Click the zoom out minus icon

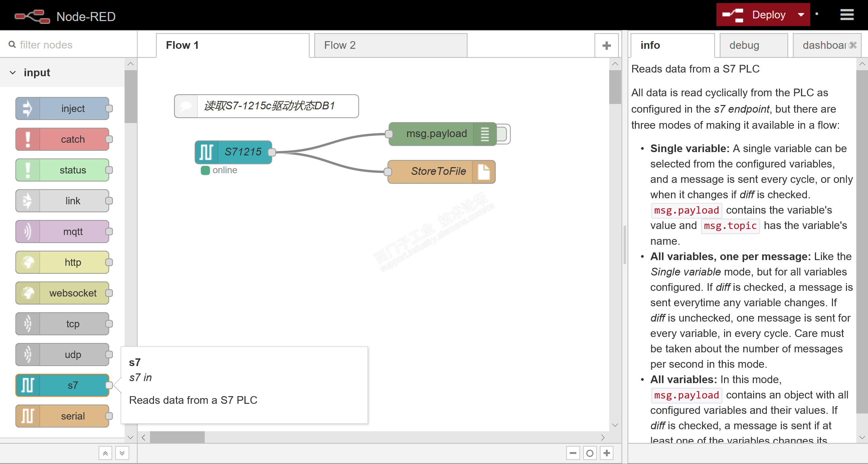point(573,453)
